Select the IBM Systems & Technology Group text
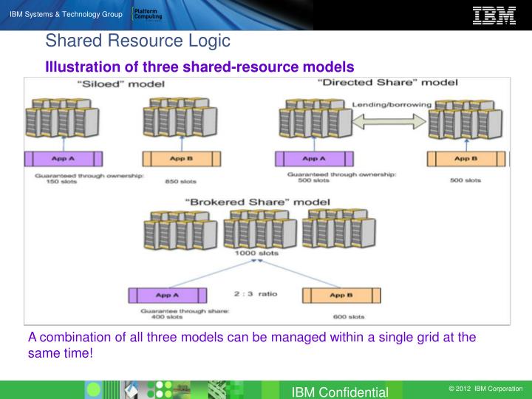The image size is (532, 399). point(66,14)
